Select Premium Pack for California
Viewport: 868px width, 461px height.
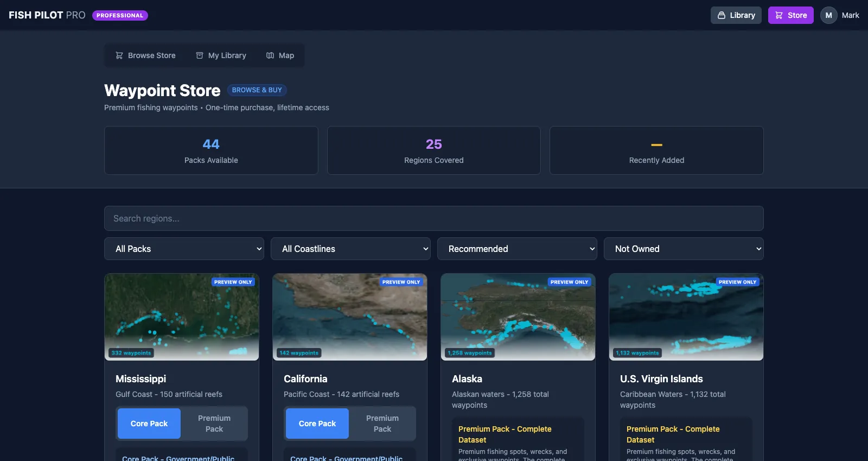tap(382, 424)
